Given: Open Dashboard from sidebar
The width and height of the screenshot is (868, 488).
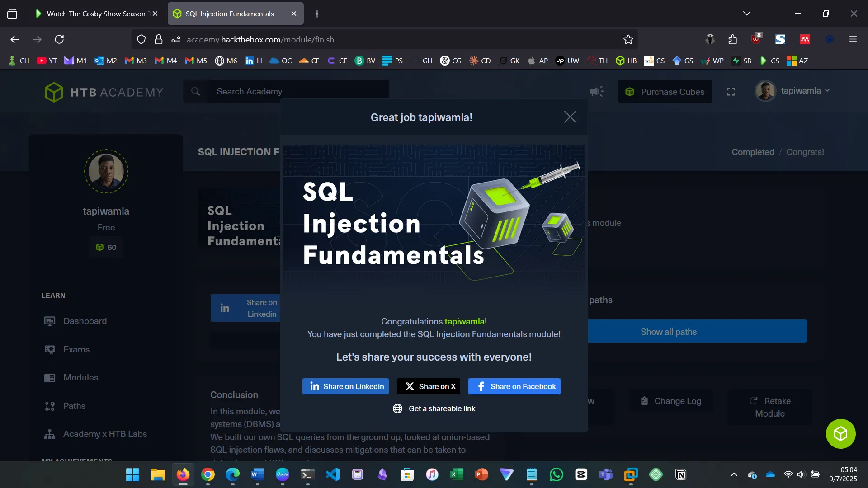Looking at the screenshot, I should 85,321.
